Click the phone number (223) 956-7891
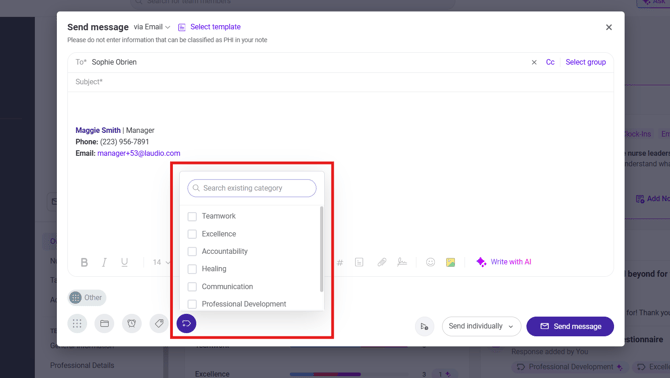Image resolution: width=670 pixels, height=378 pixels. (124, 142)
